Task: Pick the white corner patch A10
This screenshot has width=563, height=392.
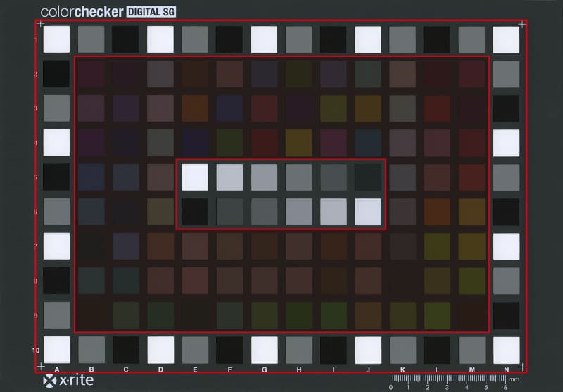Action: coord(57,350)
